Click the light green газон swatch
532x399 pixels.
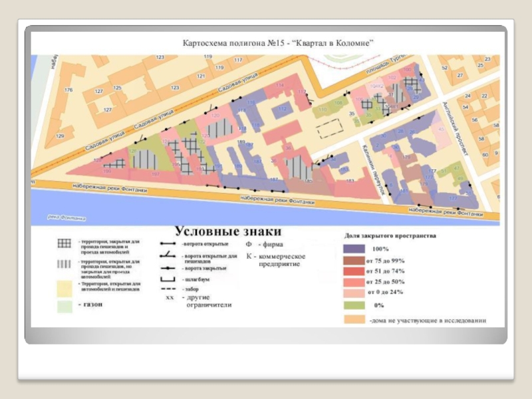tap(65, 307)
